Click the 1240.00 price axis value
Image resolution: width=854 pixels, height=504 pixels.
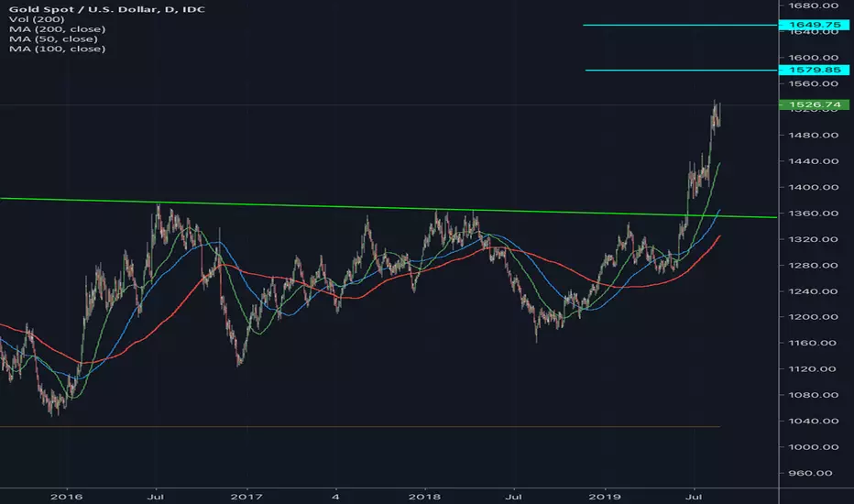pos(814,291)
